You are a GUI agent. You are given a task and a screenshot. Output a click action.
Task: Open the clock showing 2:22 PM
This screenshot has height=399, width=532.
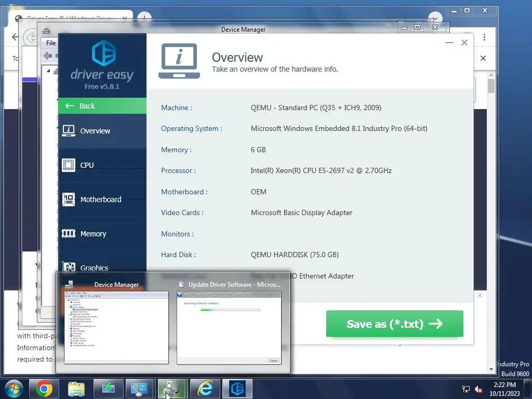[504, 389]
